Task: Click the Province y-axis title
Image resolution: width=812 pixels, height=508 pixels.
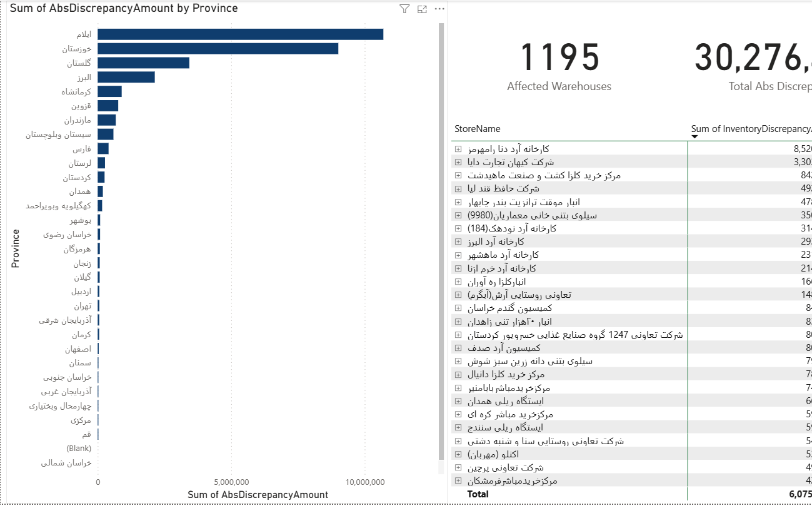Action: tap(16, 248)
